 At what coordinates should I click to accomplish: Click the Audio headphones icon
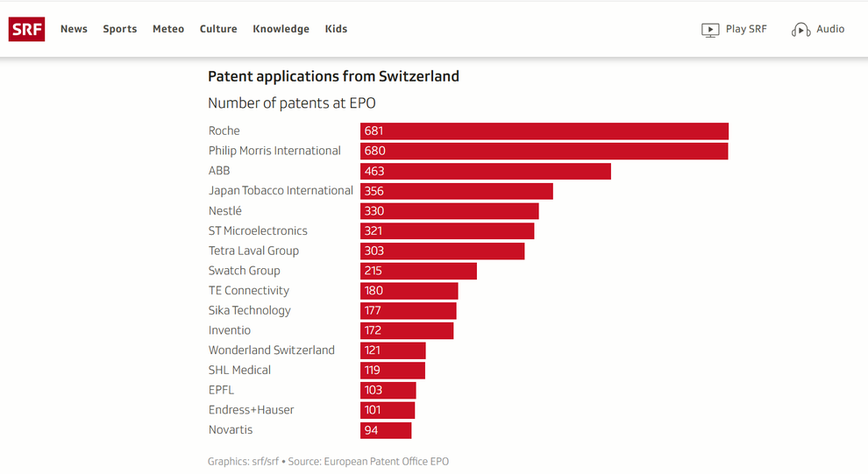[x=800, y=30]
